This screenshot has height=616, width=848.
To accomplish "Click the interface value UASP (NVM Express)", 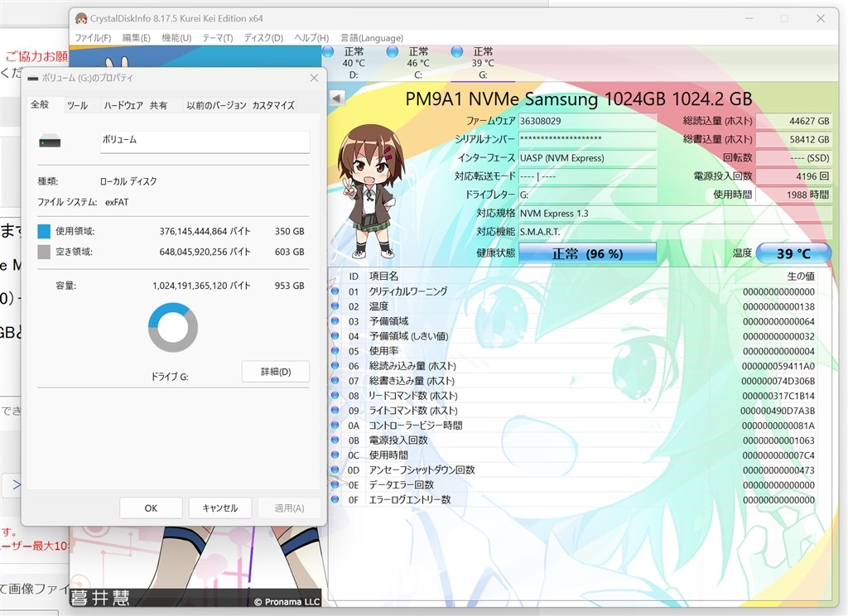I will (587, 158).
